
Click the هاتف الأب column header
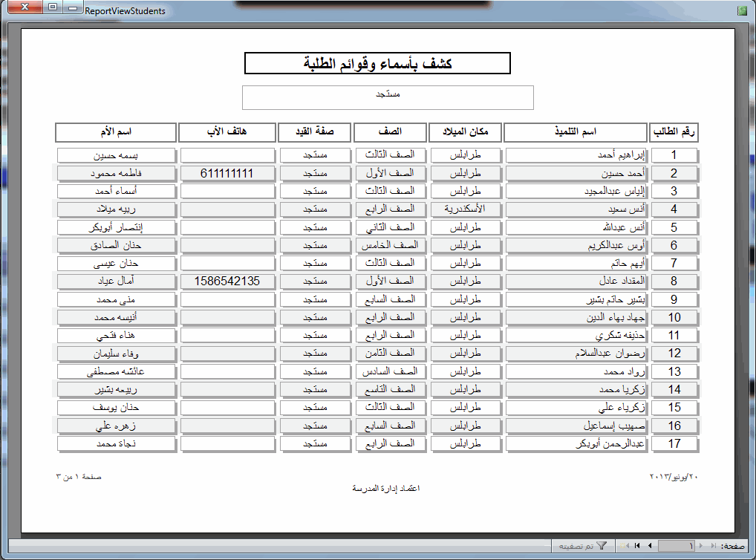coord(227,132)
